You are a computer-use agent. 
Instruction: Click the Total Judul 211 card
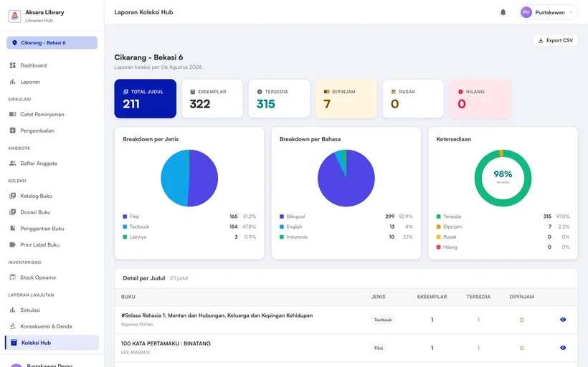pos(145,99)
